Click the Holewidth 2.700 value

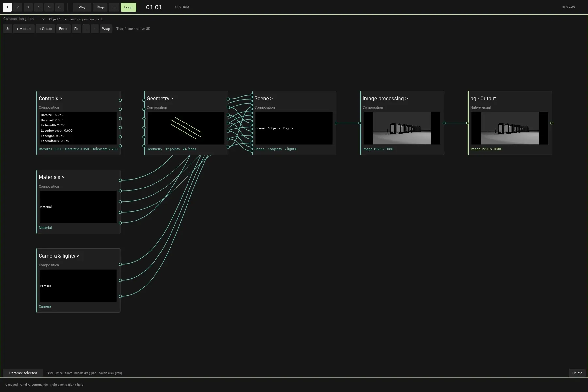click(x=53, y=125)
